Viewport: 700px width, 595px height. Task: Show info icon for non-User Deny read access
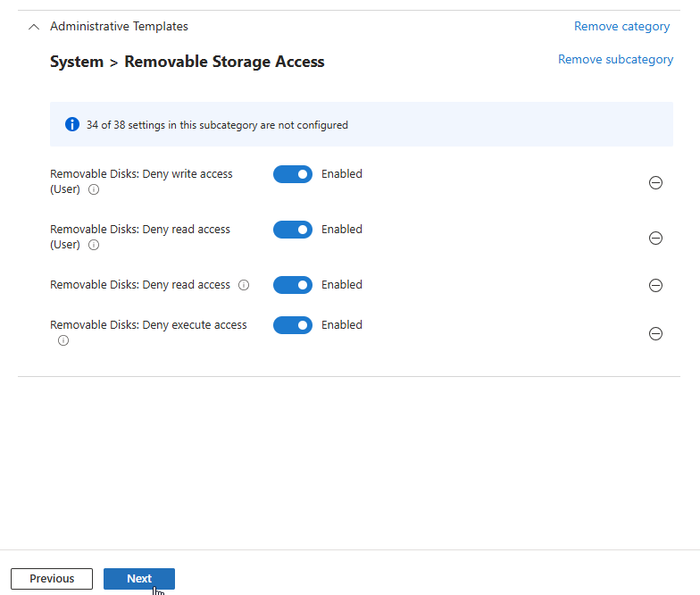coord(244,285)
